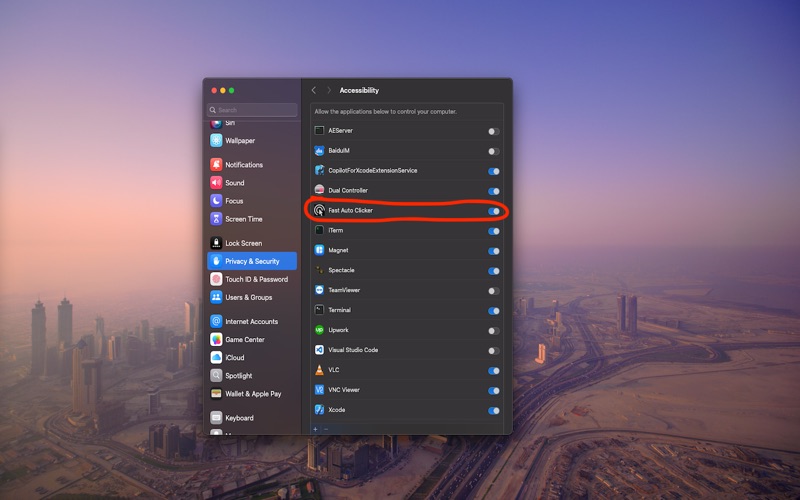800x500 pixels.
Task: Click the TeamViewer app icon
Action: tap(319, 290)
